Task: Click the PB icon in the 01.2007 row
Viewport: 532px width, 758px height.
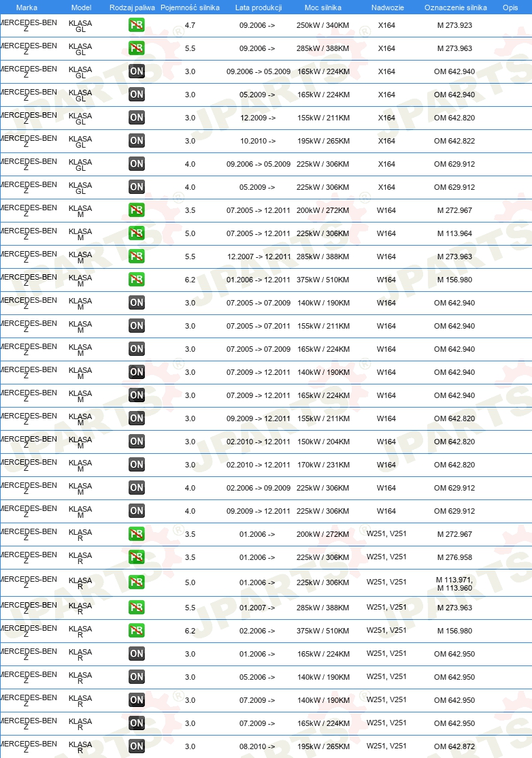Action: [x=137, y=607]
